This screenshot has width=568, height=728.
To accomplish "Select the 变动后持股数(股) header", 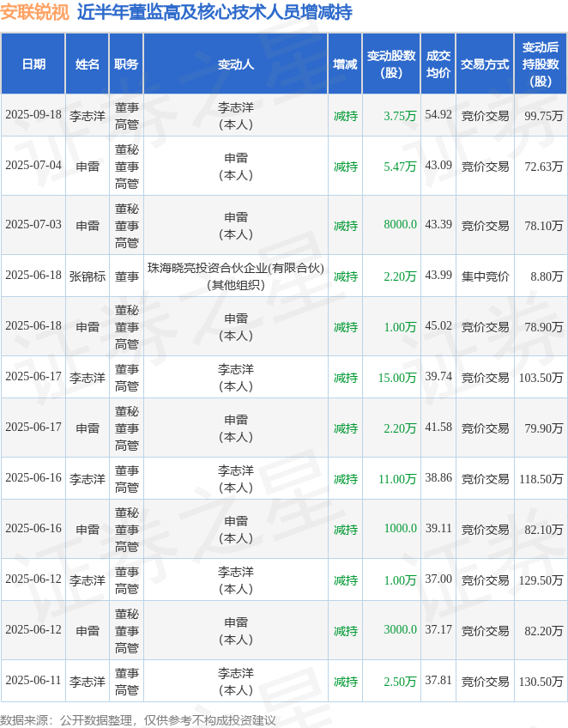I will pyautogui.click(x=541, y=64).
